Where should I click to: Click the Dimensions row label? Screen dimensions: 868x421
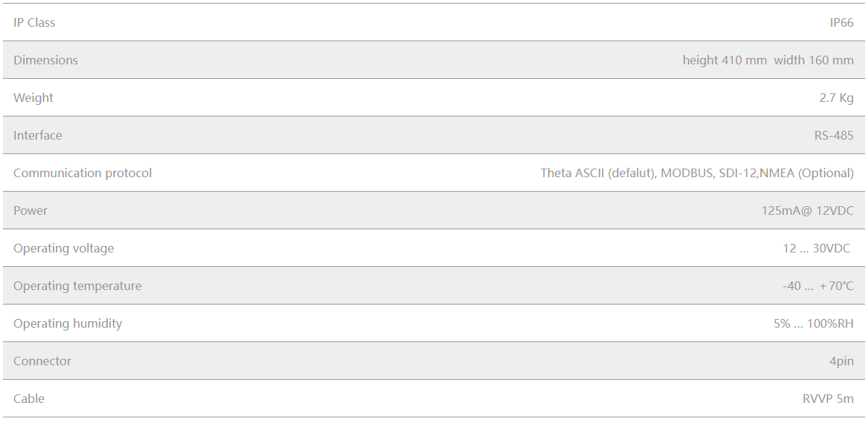pyautogui.click(x=46, y=60)
